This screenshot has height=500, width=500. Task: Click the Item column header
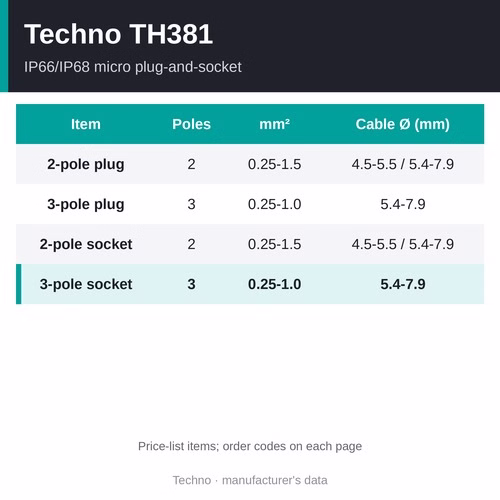[86, 124]
